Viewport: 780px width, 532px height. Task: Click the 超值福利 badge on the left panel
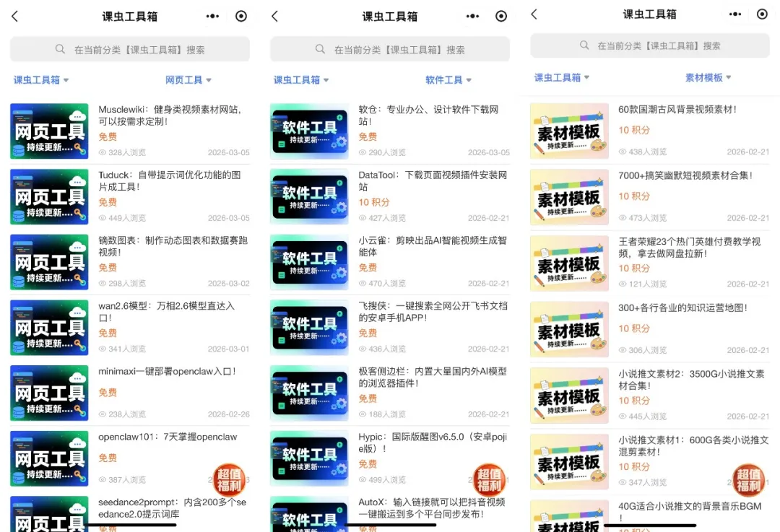click(x=229, y=479)
